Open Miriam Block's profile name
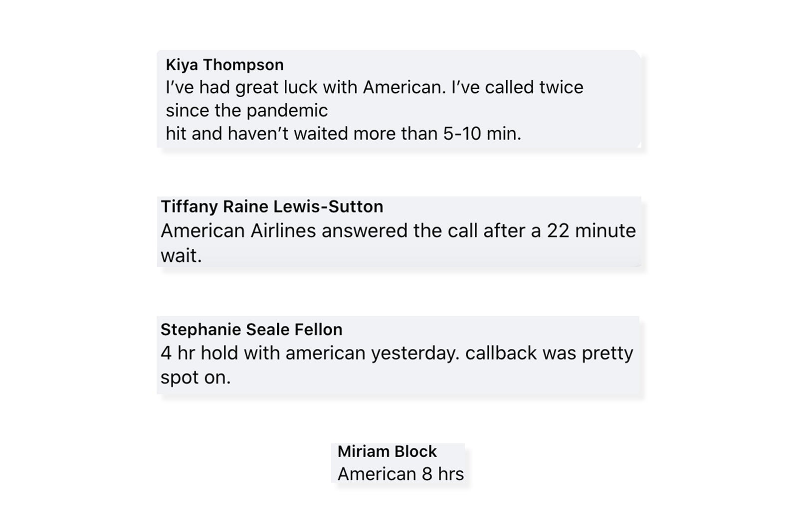This screenshot has height=532, width=798. point(387,451)
